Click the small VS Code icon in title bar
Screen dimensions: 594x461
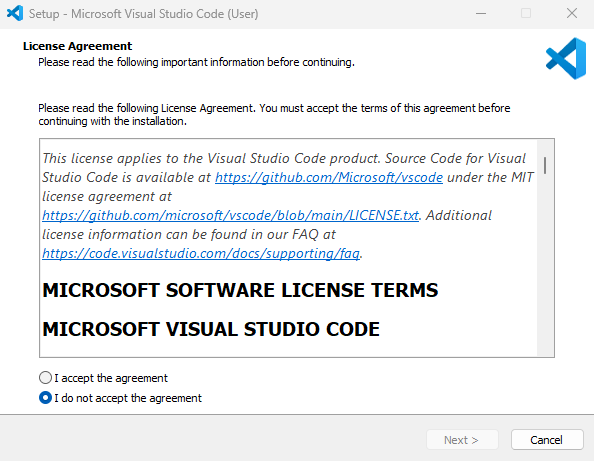15,14
